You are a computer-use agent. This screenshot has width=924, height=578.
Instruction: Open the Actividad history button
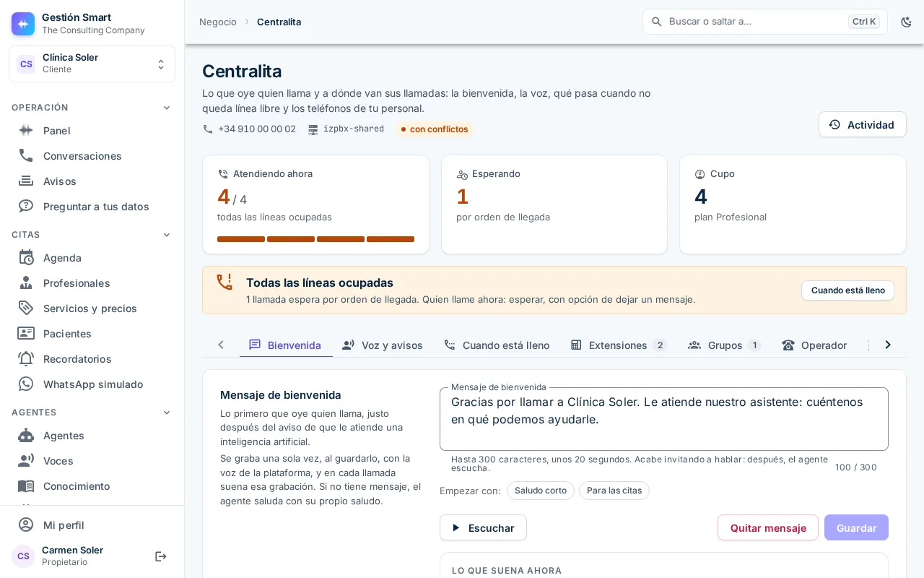(x=863, y=124)
